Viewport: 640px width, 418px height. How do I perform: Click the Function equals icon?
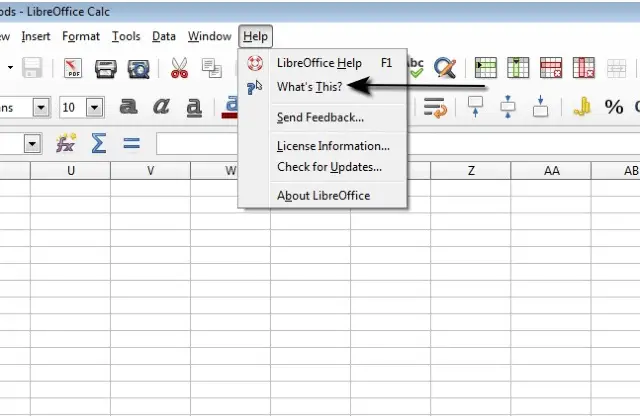(x=131, y=143)
